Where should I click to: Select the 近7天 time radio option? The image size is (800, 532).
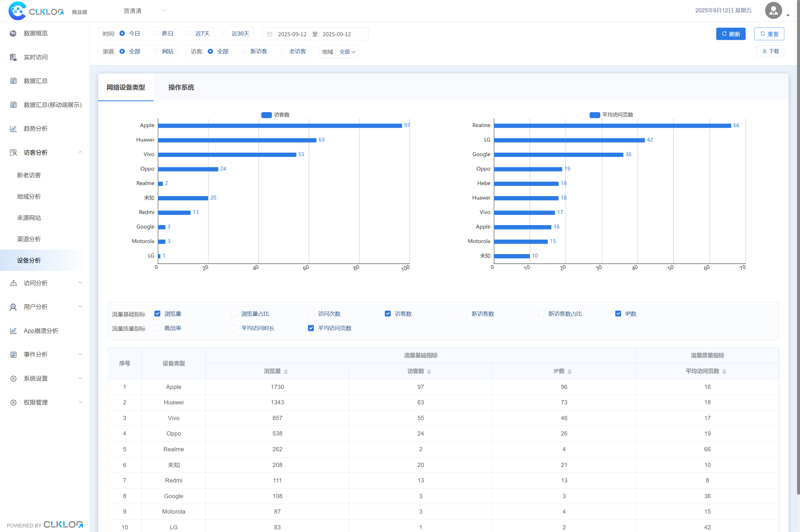pos(189,34)
